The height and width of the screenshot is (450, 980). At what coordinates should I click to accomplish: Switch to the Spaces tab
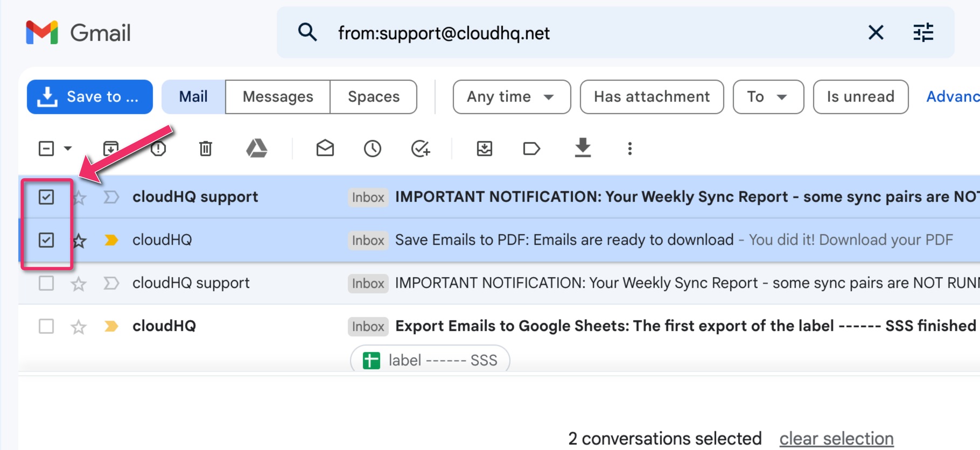[x=374, y=97]
